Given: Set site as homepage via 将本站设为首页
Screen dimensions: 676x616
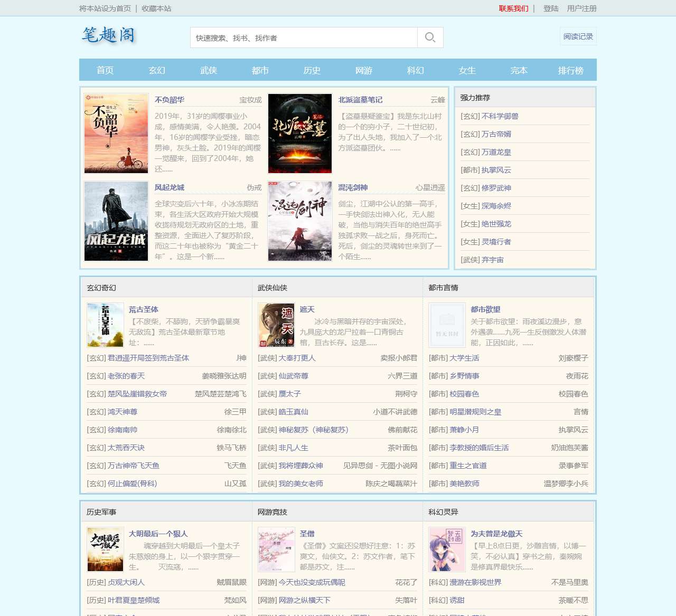Looking at the screenshot, I should (106, 8).
